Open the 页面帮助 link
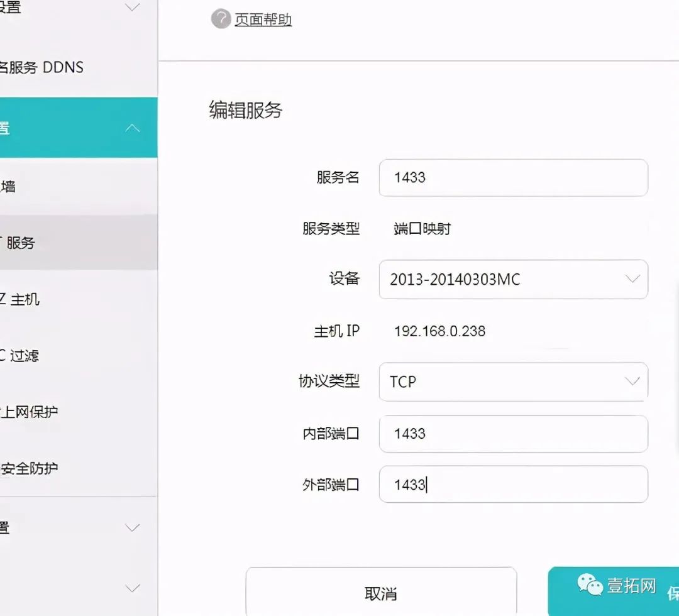 (x=263, y=19)
